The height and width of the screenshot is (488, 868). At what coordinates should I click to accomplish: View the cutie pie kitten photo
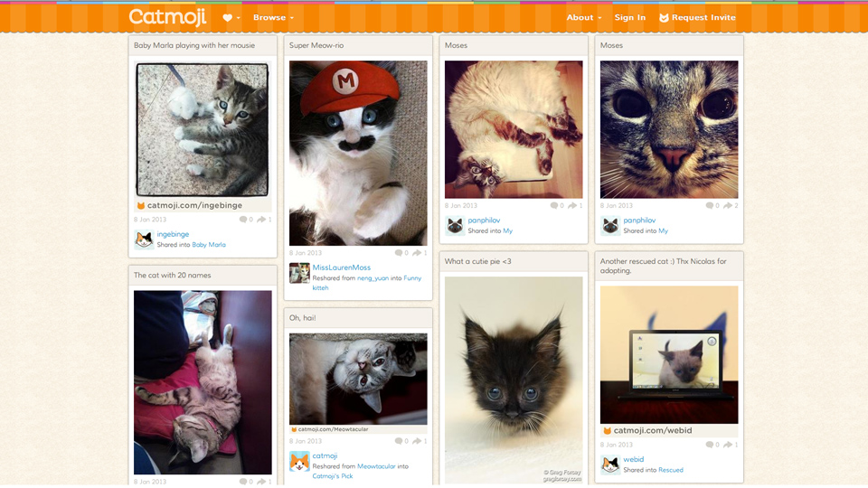tap(514, 380)
